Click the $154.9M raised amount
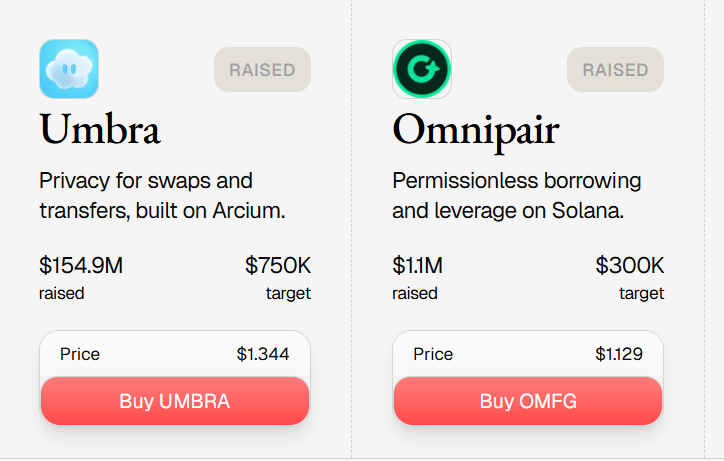 81,266
